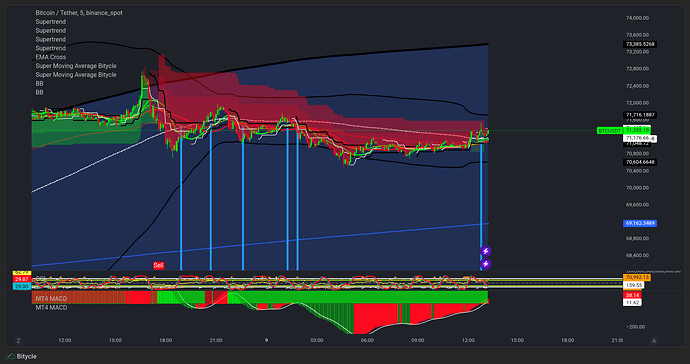Click the A auto-scale button at bottom right
This screenshot has width=690, height=364.
654,341
